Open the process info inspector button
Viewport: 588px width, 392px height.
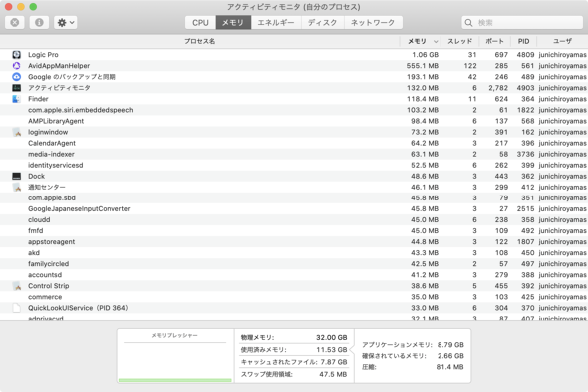(x=39, y=23)
